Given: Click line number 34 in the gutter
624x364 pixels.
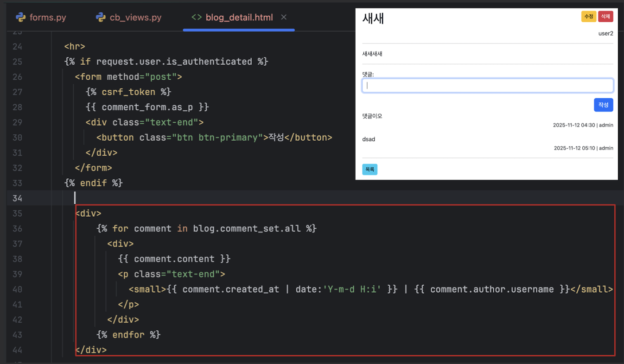Looking at the screenshot, I should coord(17,198).
